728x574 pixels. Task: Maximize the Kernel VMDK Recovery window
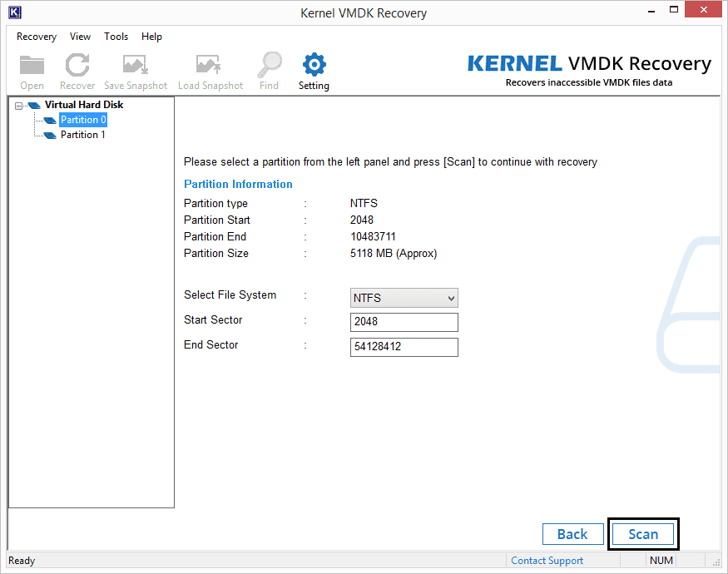(x=674, y=10)
